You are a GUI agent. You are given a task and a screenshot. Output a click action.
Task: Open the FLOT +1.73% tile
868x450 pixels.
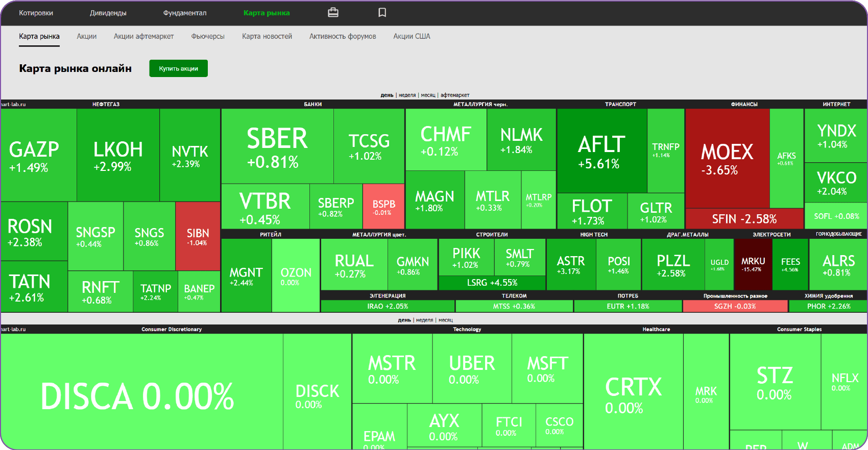click(592, 211)
